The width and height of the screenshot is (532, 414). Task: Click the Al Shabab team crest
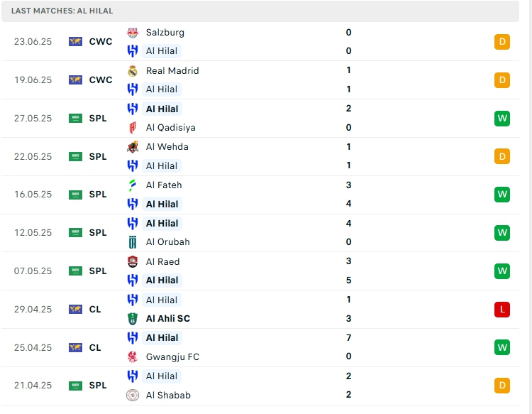pos(133,395)
